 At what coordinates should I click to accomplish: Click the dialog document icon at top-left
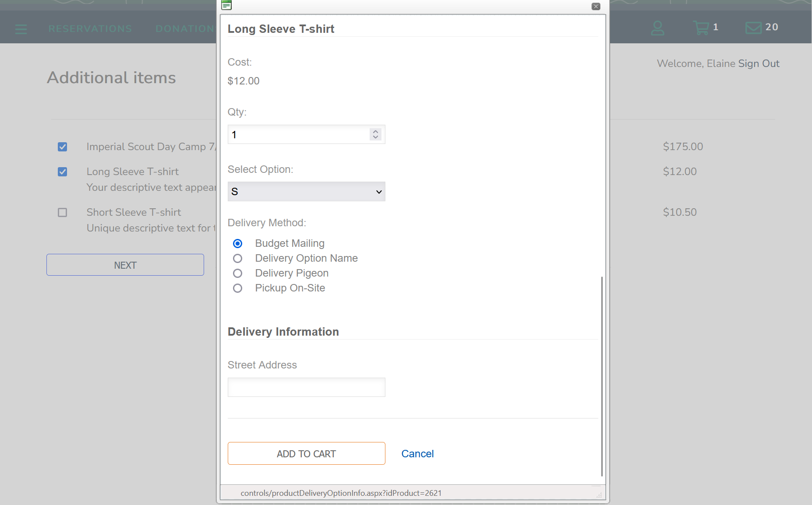click(x=226, y=5)
